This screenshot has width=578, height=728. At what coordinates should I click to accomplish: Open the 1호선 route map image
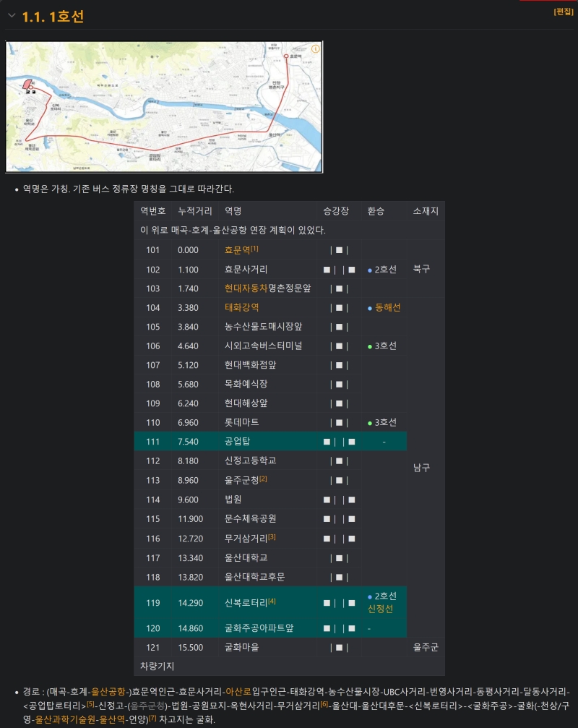click(x=164, y=107)
